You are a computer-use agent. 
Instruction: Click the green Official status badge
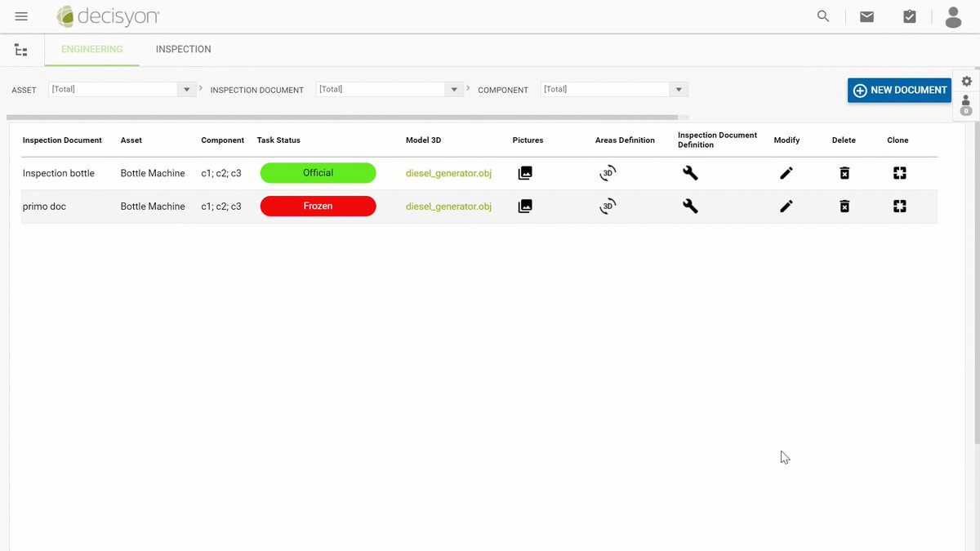(x=318, y=173)
